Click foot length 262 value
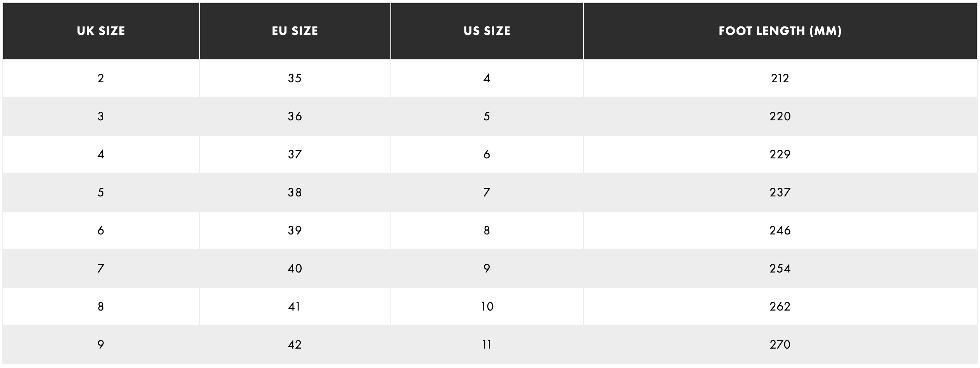 click(x=780, y=307)
